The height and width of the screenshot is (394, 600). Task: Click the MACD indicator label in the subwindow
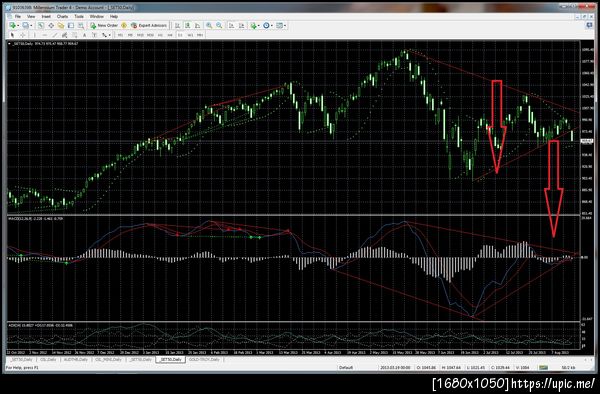coord(36,219)
